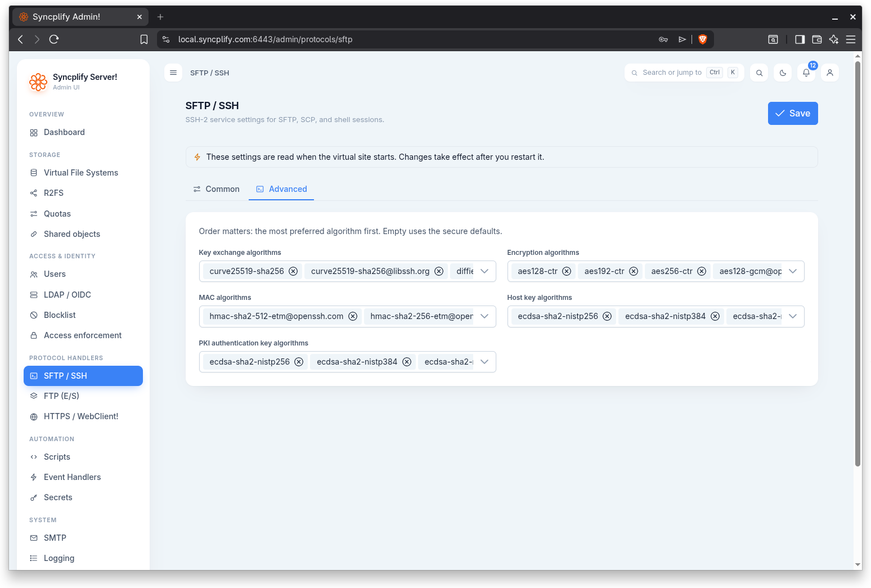This screenshot has height=588, width=871.
Task: Open Event Handlers page
Action: pos(83,477)
